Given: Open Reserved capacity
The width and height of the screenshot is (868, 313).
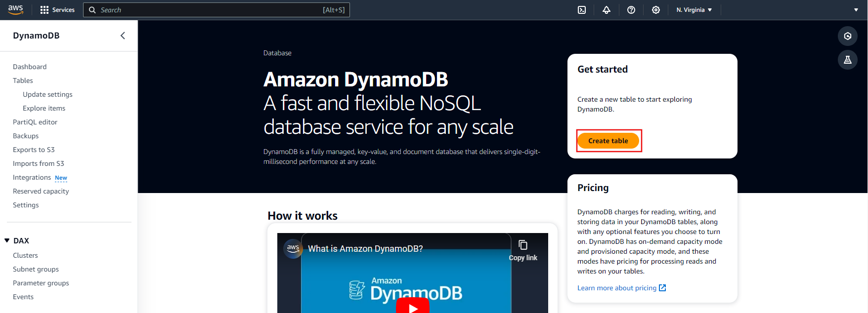Looking at the screenshot, I should (41, 191).
